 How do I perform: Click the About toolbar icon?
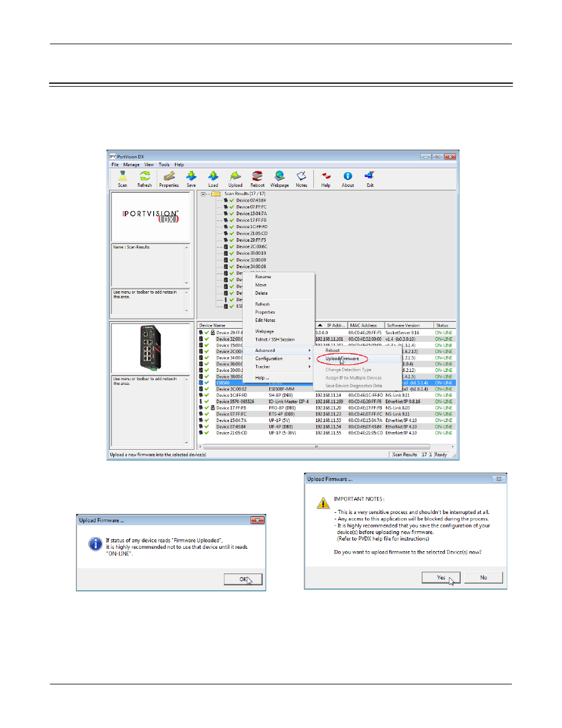[x=348, y=176]
